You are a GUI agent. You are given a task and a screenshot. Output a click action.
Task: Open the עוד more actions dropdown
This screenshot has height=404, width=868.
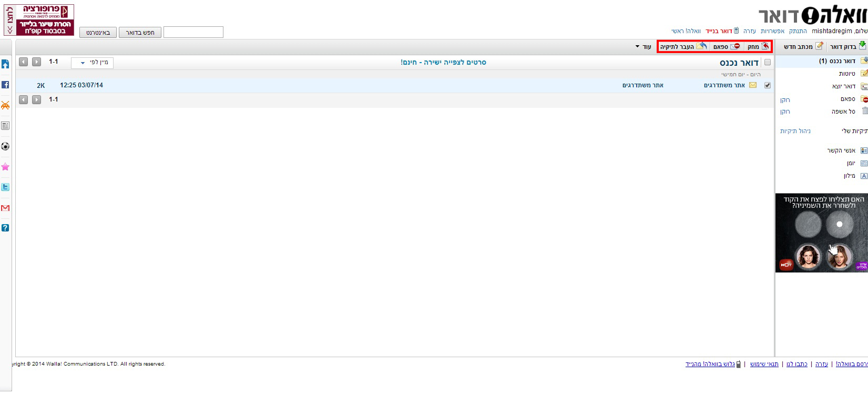point(643,47)
